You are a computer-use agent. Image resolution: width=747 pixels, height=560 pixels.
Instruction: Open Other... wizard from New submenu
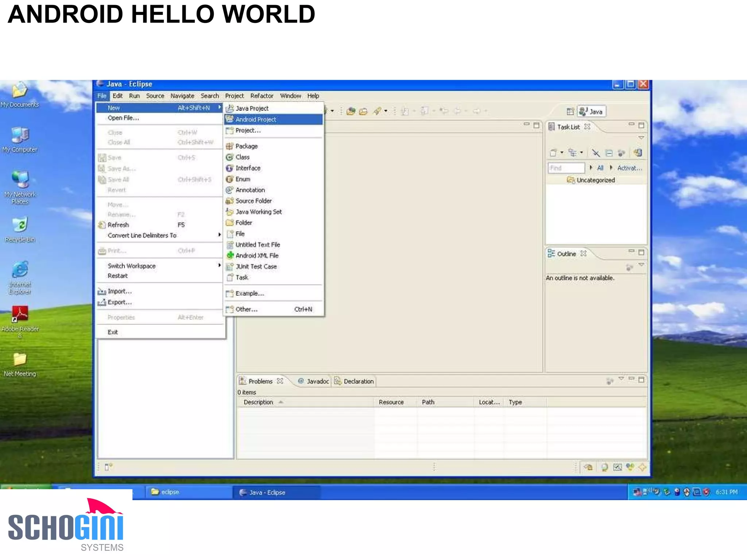tap(273, 309)
